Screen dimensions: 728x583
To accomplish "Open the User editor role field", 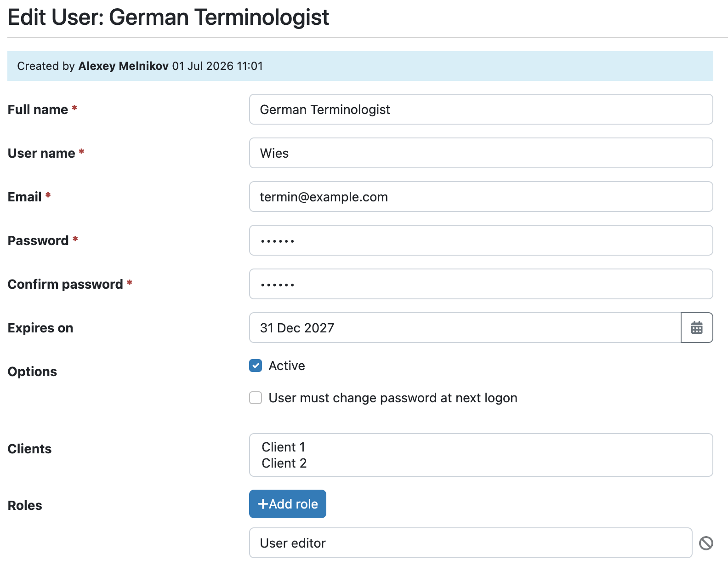I will (471, 543).
